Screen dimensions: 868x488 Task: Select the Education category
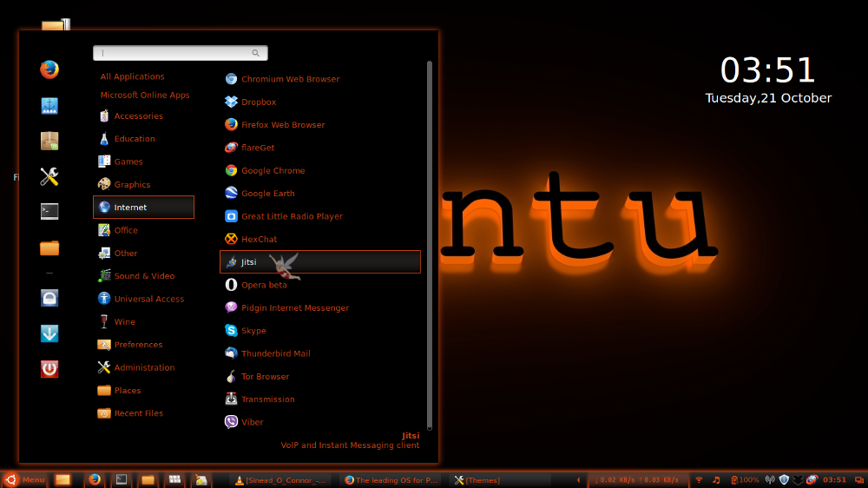[x=143, y=138]
